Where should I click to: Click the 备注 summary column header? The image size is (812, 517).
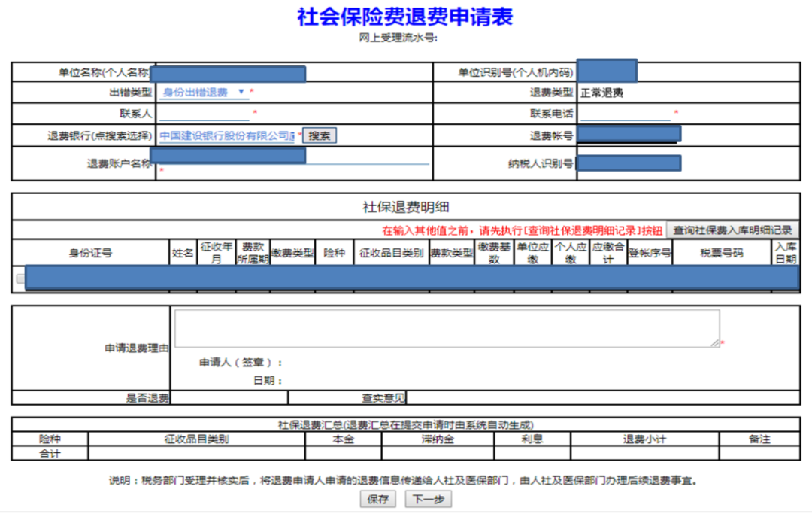(x=759, y=439)
